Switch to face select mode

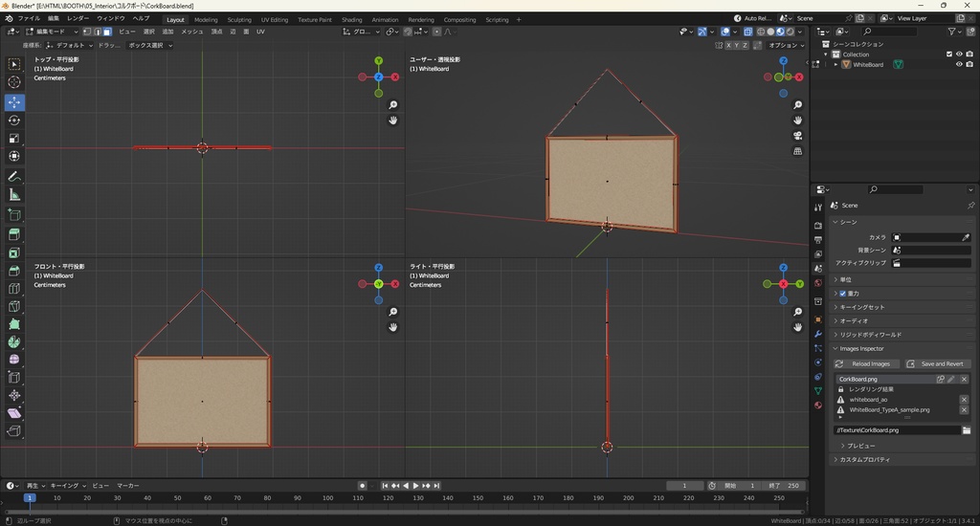tap(107, 32)
